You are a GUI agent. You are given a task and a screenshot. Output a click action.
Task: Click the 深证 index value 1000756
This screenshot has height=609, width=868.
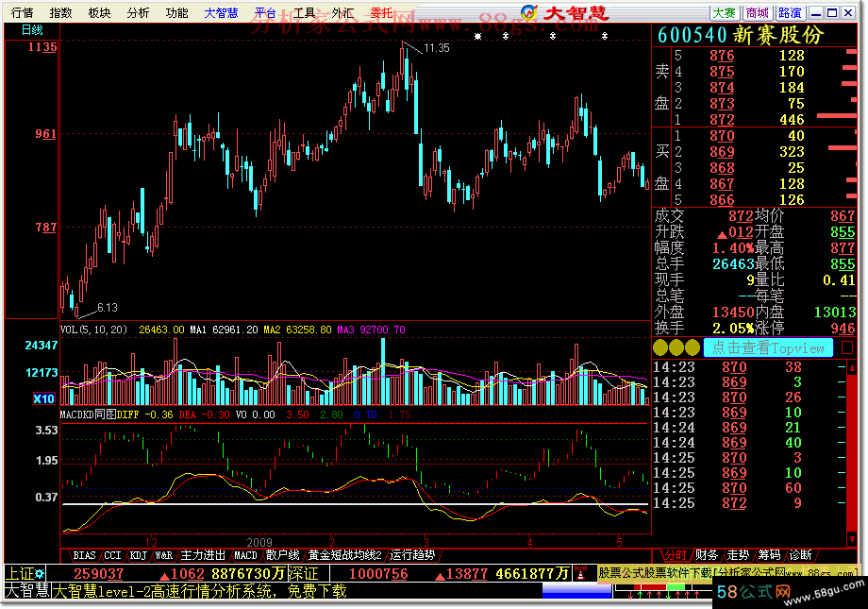point(378,574)
